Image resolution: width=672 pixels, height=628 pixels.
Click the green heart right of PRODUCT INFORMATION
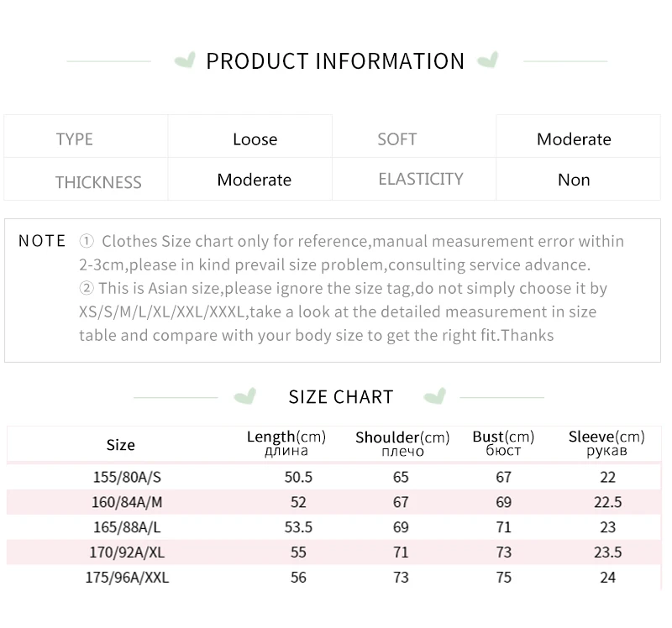coord(488,60)
